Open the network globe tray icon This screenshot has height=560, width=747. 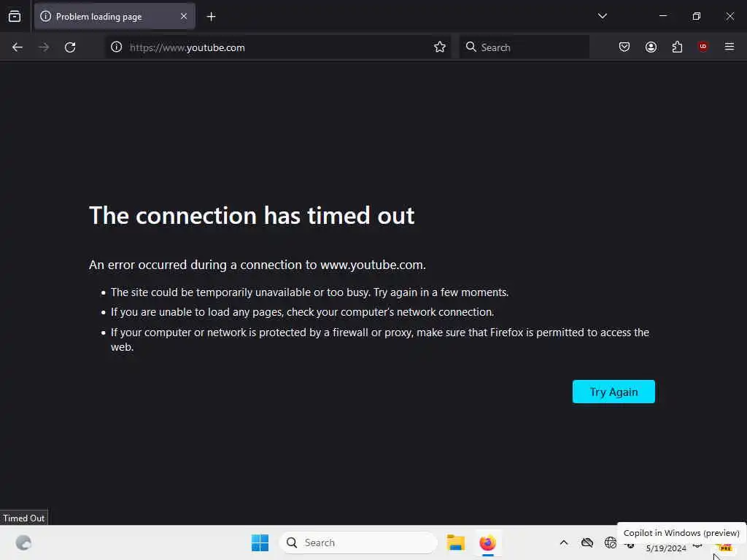coord(611,542)
